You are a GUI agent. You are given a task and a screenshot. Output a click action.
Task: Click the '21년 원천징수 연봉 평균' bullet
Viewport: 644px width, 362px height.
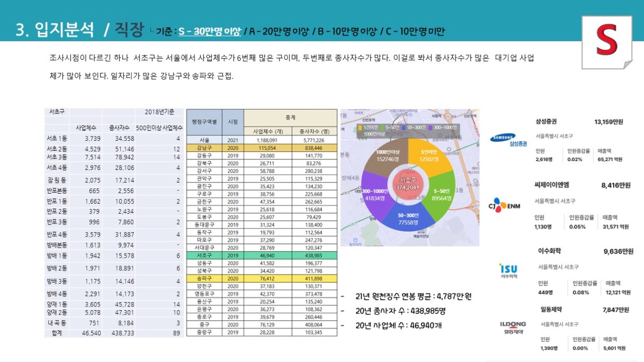coord(413,296)
